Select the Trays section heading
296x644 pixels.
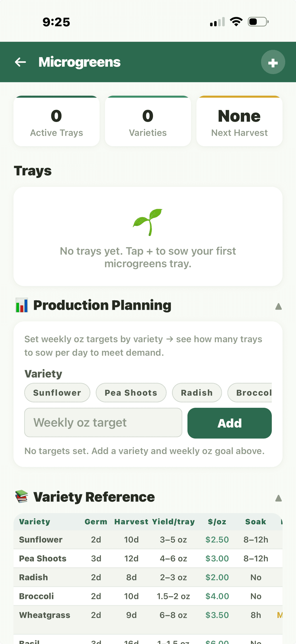coord(33,171)
